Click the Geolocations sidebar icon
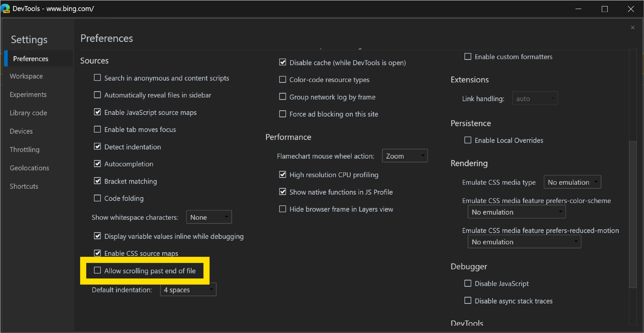The height and width of the screenshot is (333, 644). (29, 167)
